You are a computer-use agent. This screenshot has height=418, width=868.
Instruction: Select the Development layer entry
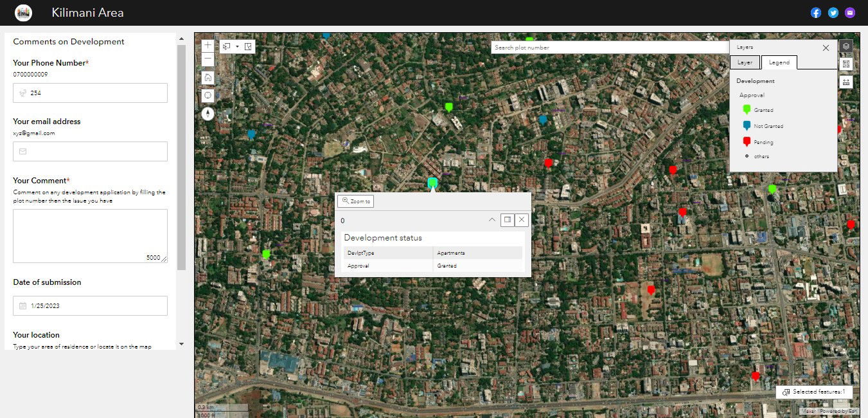(755, 80)
